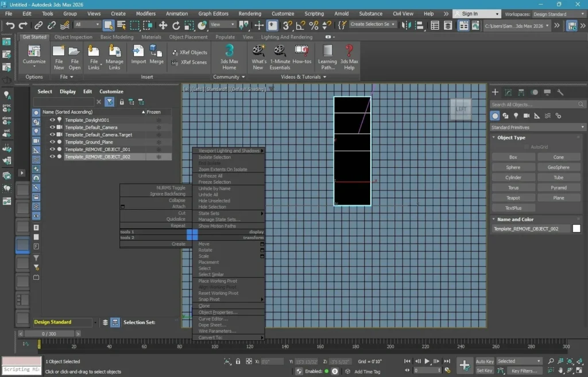
Task: Expand the Community ribbon panel arrow
Action: (x=243, y=77)
